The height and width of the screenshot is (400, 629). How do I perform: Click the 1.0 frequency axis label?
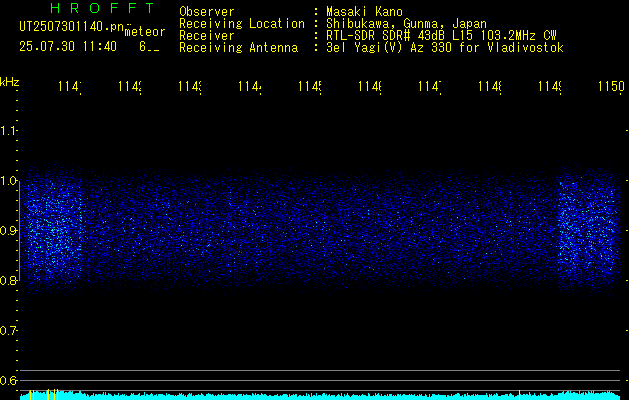(x=8, y=181)
